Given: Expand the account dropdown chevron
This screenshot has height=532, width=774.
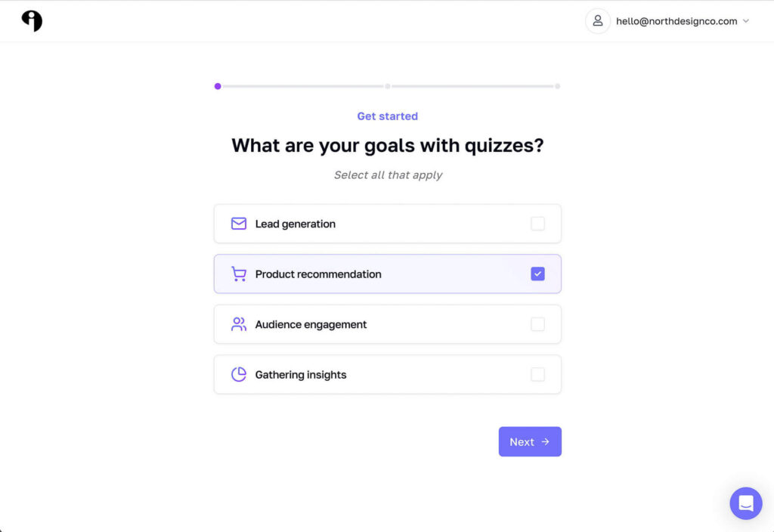Looking at the screenshot, I should pyautogui.click(x=746, y=21).
